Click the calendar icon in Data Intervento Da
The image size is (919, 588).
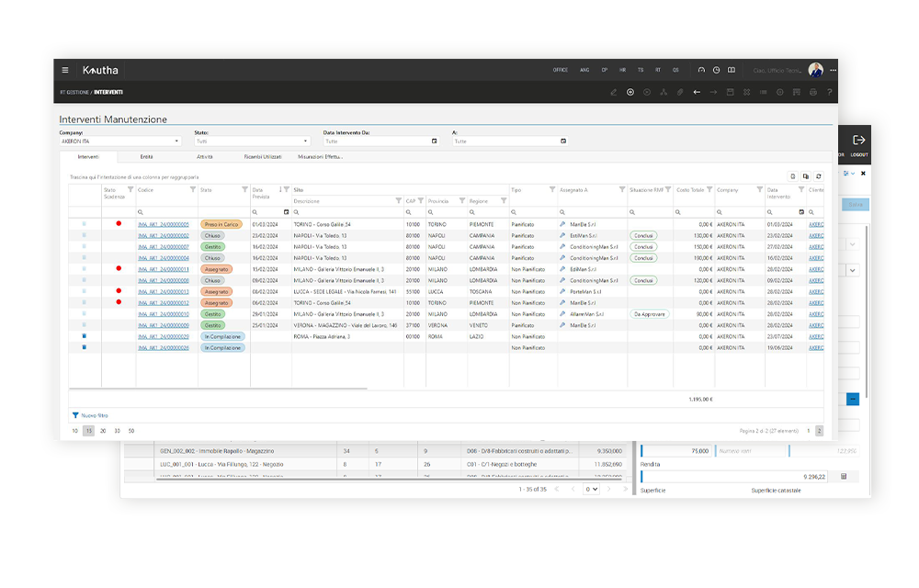coord(434,141)
